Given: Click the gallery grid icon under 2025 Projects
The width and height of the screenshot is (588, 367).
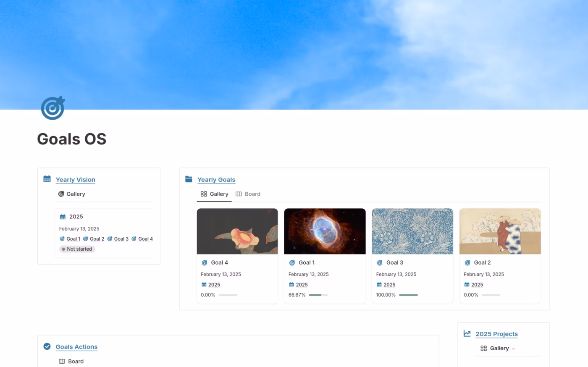Looking at the screenshot, I should [x=483, y=348].
